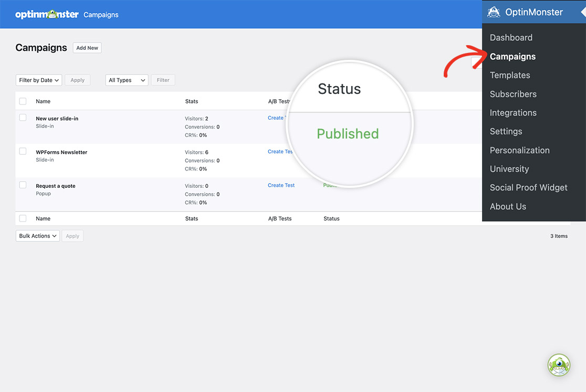Click Apply next to Filter by Date
This screenshot has height=392, width=586.
click(x=77, y=80)
